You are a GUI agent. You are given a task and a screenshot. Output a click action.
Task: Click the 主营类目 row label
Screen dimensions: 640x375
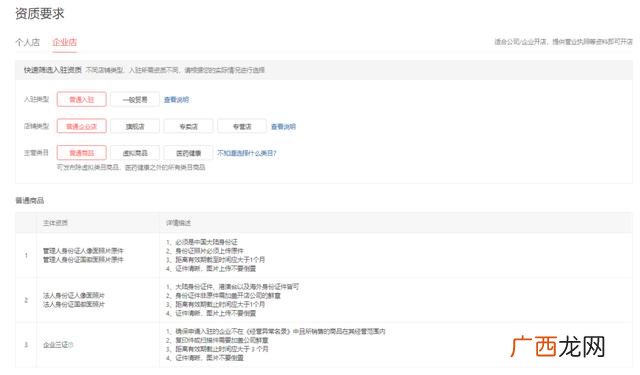click(x=36, y=153)
